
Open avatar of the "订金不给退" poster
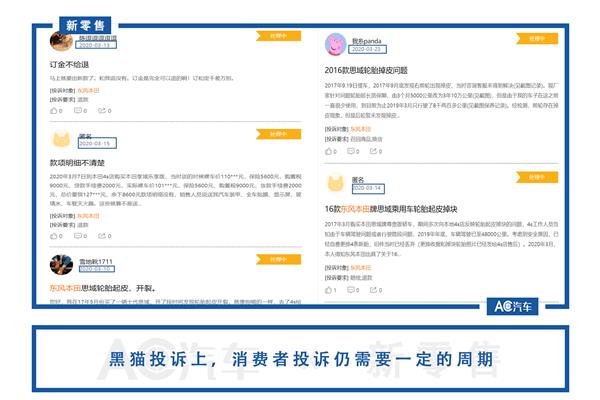[x=61, y=41]
